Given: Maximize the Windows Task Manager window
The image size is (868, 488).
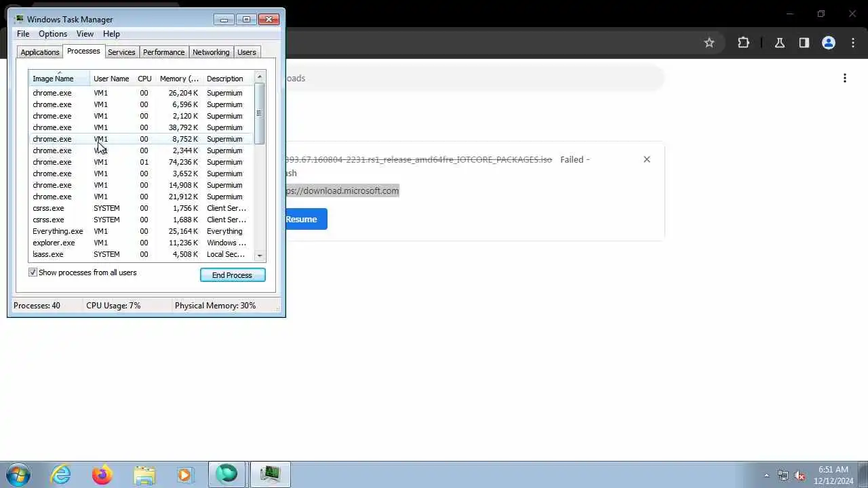Looking at the screenshot, I should pyautogui.click(x=246, y=19).
